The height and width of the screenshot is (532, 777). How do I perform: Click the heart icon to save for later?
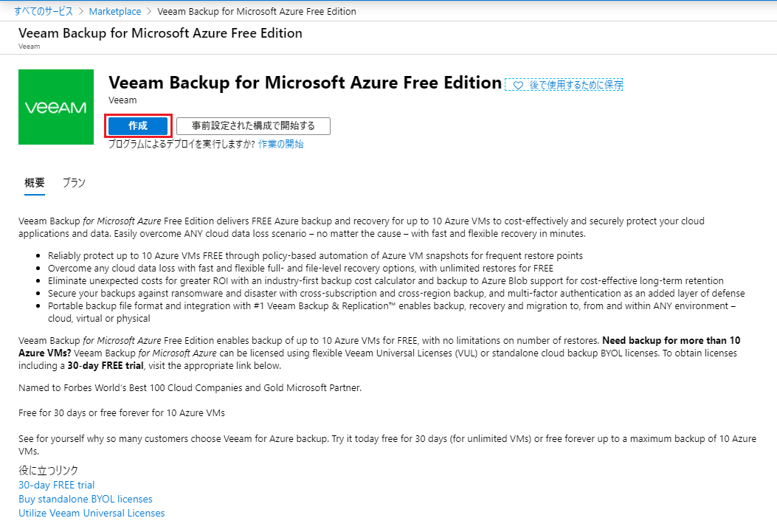click(518, 85)
